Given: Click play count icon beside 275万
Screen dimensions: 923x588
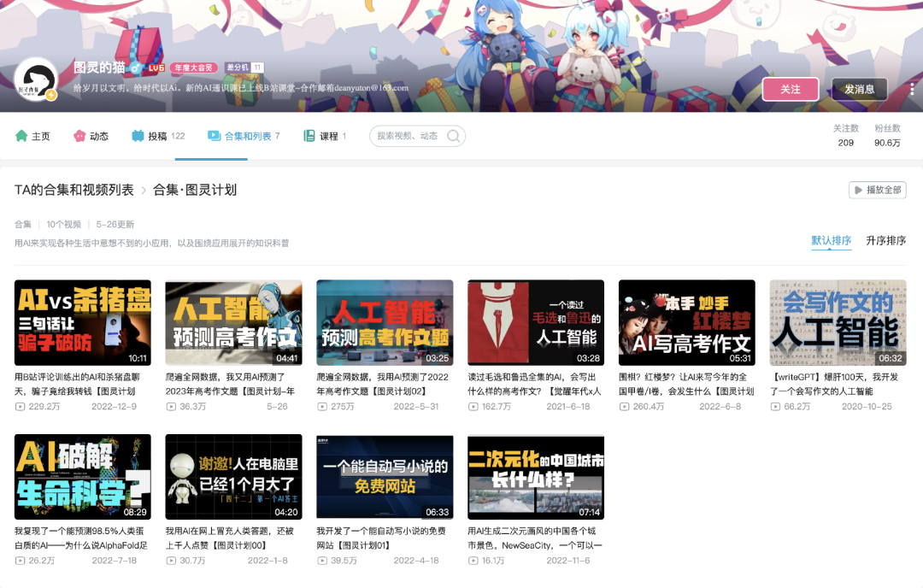Looking at the screenshot, I should [322, 407].
